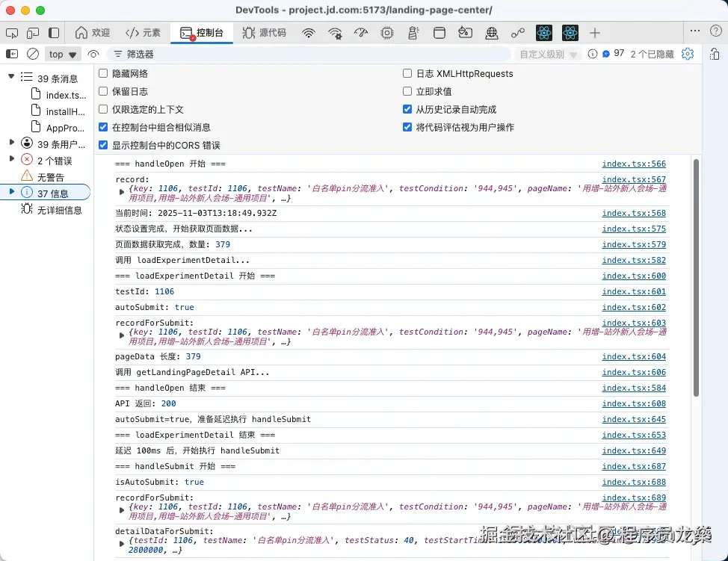Expand the record object under index.tsx:567
728x561 pixels.
pos(122,192)
